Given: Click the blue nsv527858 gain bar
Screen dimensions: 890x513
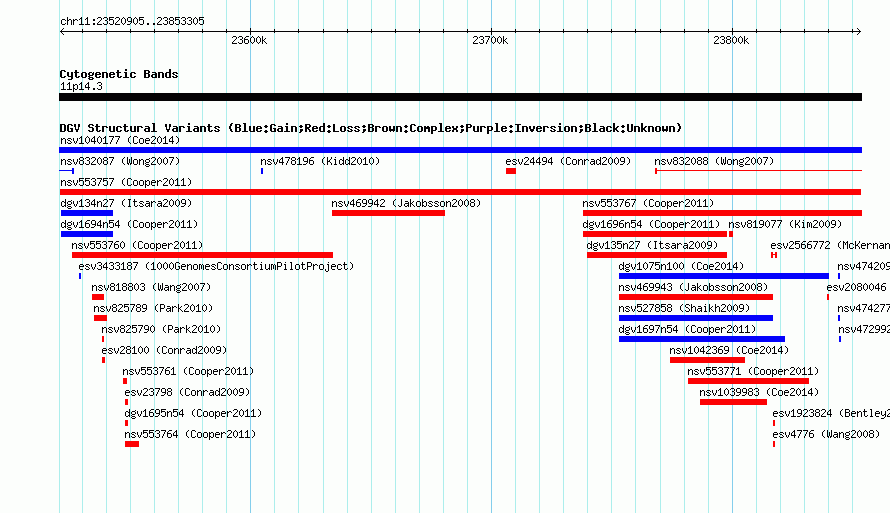Looking at the screenshot, I should tap(696, 318).
